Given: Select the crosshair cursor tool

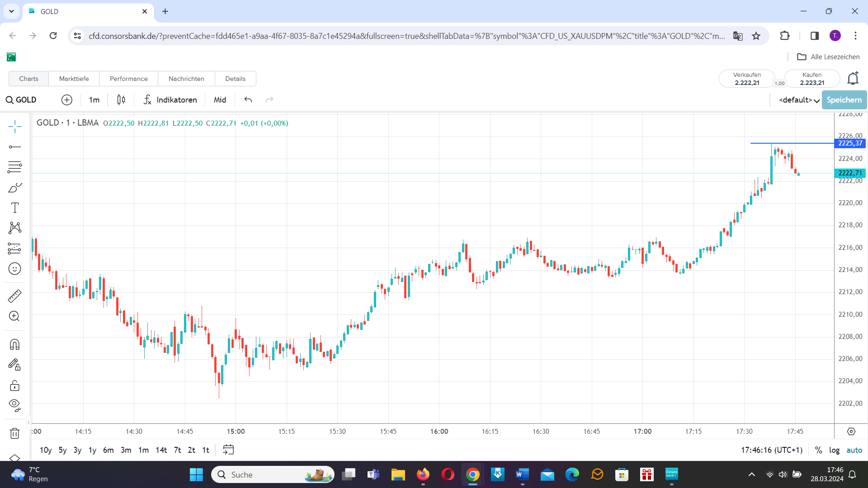Looking at the screenshot, I should [15, 127].
